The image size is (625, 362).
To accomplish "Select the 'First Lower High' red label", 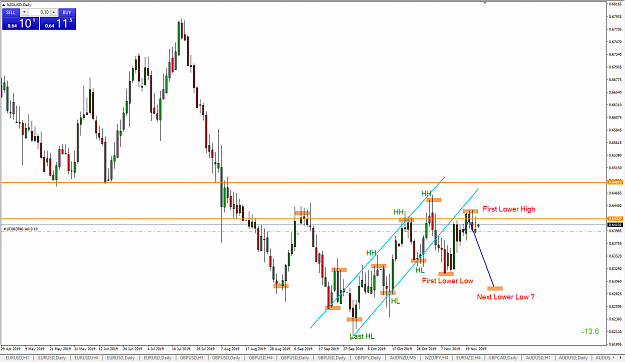I will (x=509, y=209).
